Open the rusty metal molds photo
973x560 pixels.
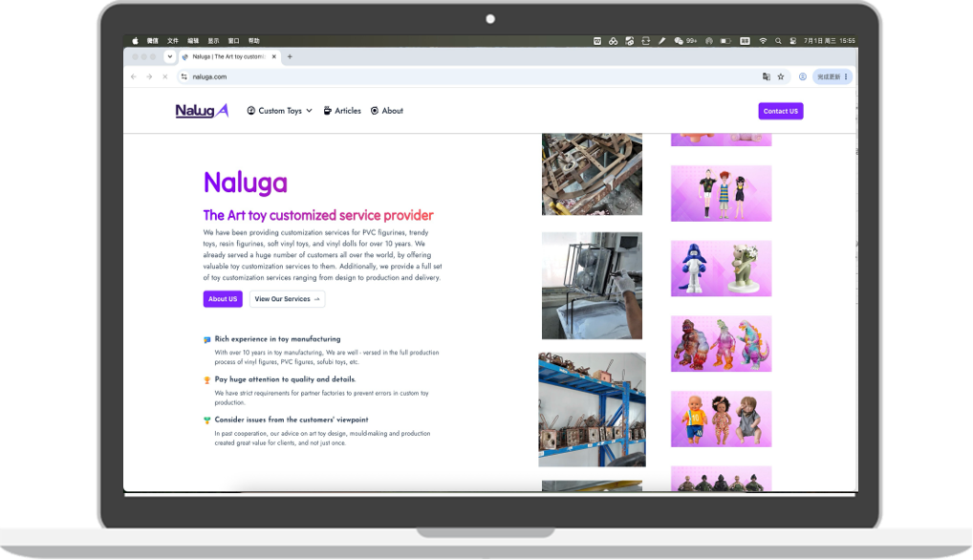tap(592, 174)
